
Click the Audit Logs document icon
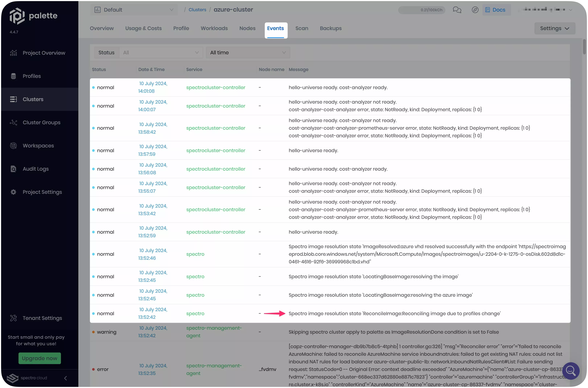point(13,169)
